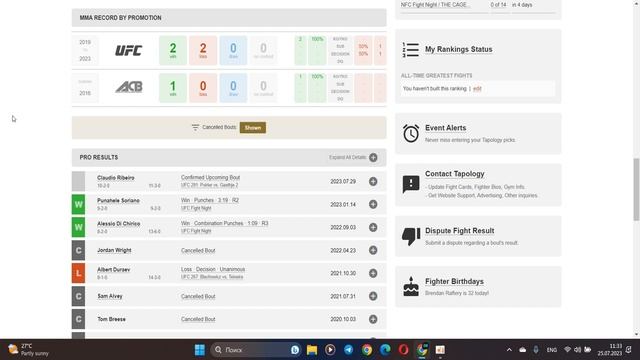Open Fighter Birthdays link
This screenshot has height=360, width=640.
pyautogui.click(x=454, y=282)
